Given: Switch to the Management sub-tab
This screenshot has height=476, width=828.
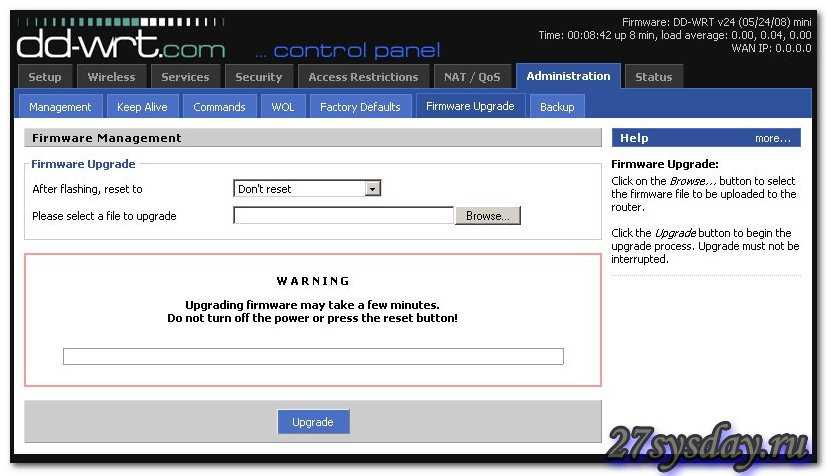Looking at the screenshot, I should [60, 107].
